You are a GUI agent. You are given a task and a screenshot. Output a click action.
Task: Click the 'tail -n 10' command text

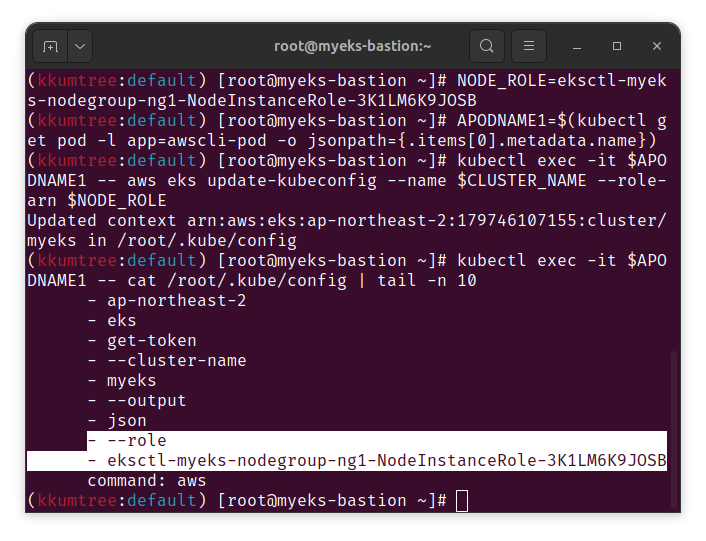[x=427, y=281]
